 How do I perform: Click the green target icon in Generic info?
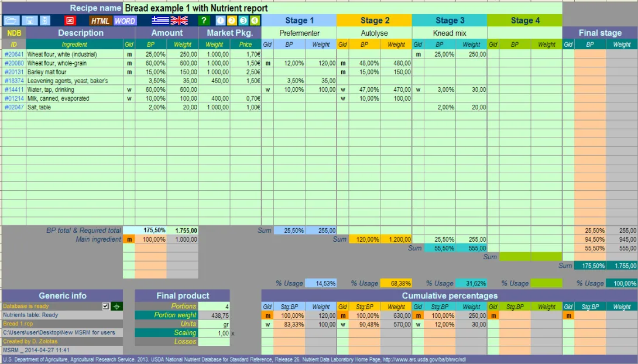coord(116,306)
